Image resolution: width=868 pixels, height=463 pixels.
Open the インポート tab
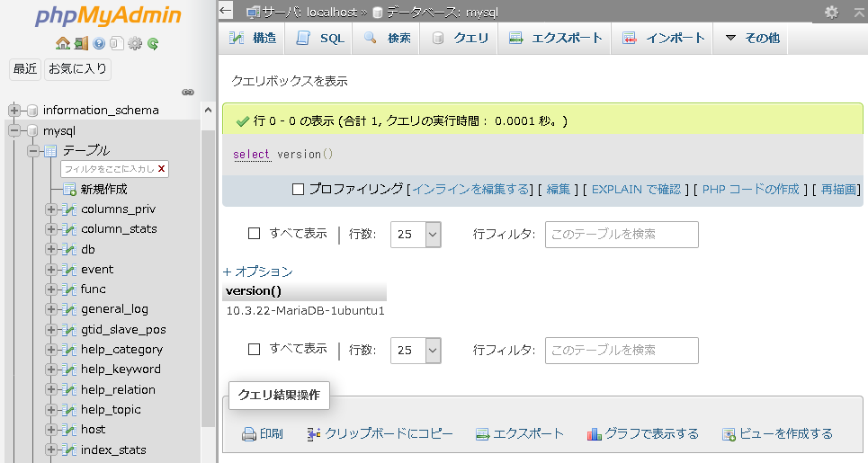663,38
